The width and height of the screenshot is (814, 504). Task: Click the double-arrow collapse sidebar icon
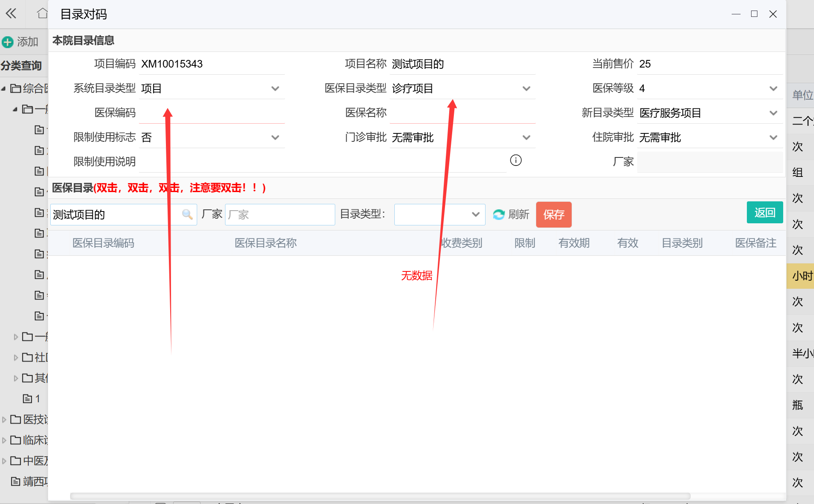11,14
